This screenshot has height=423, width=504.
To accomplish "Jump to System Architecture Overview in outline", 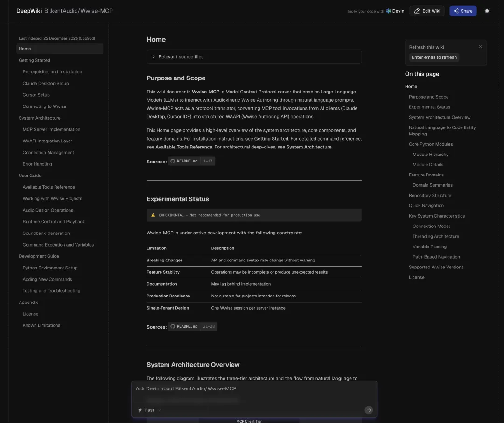I will coord(440,117).
